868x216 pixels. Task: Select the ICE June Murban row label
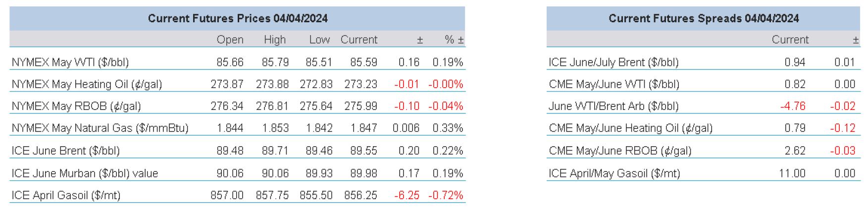tap(85, 173)
